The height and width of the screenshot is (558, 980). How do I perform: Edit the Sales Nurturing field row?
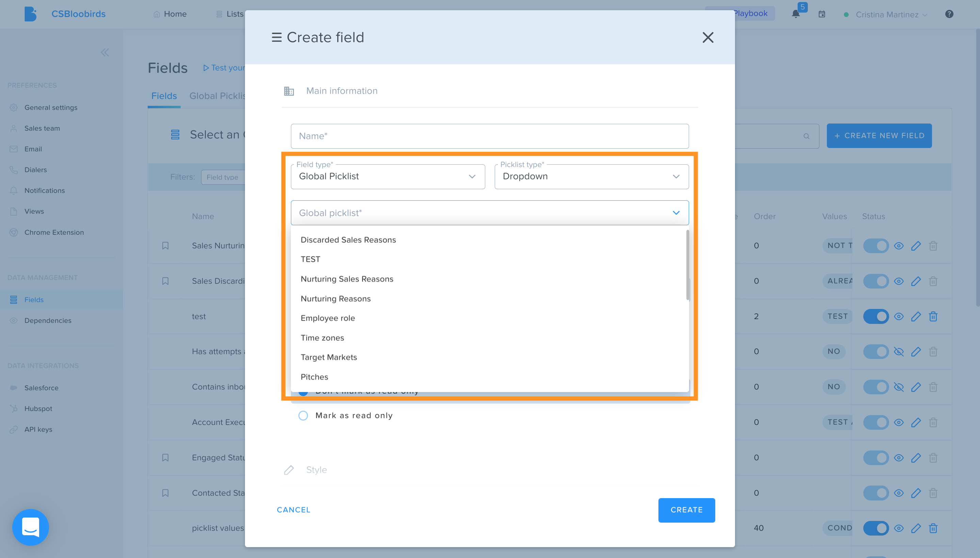coord(916,246)
